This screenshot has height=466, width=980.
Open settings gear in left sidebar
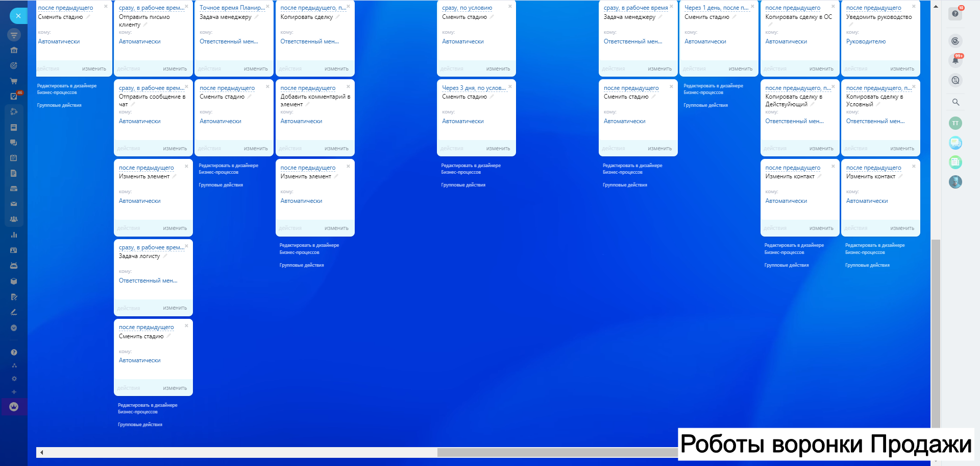coord(14,379)
